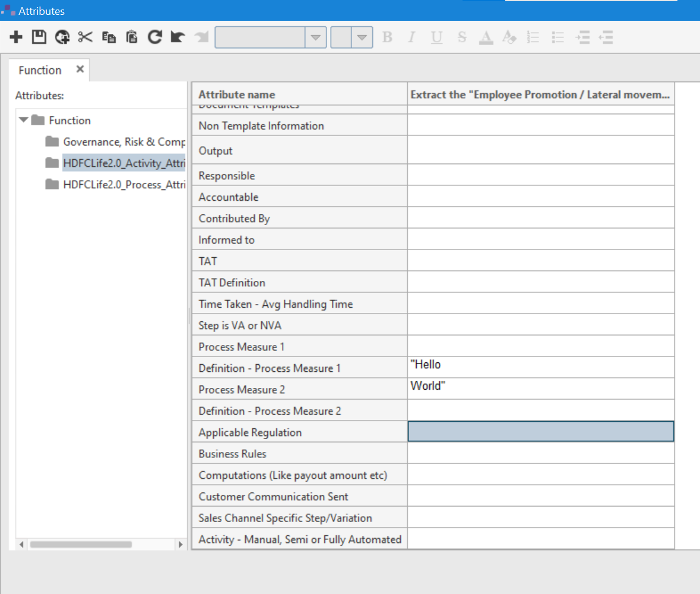Click the Copy icon in toolbar
700x594 pixels.
[x=109, y=37]
